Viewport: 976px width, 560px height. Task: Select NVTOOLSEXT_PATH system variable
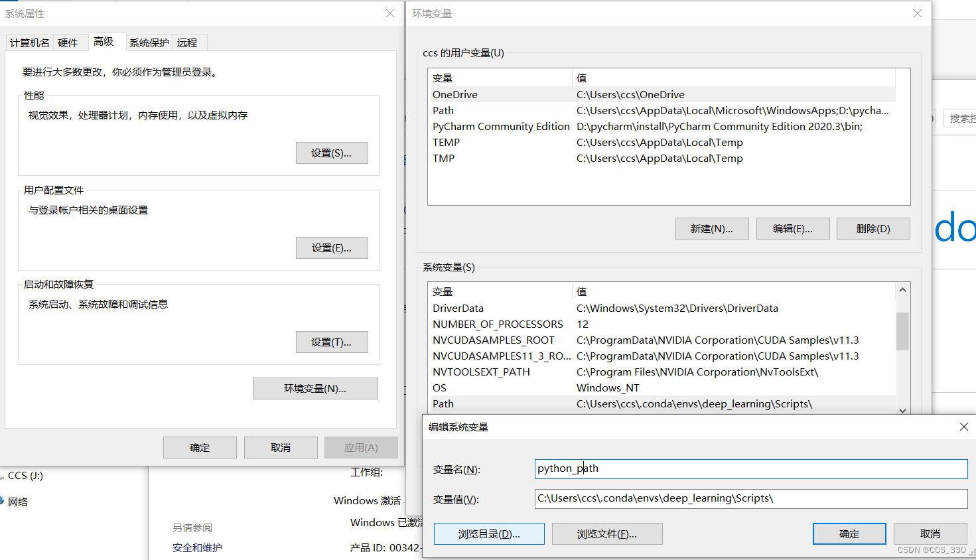[x=662, y=372]
